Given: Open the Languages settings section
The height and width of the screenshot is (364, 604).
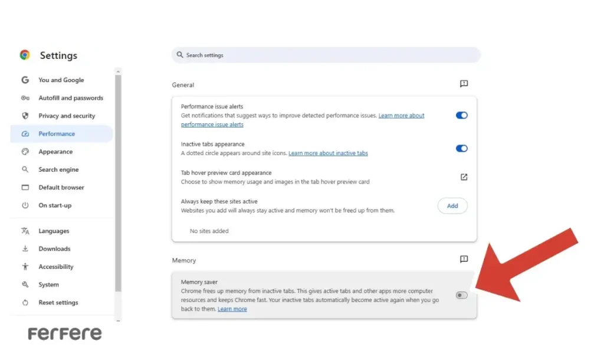Looking at the screenshot, I should pyautogui.click(x=54, y=231).
